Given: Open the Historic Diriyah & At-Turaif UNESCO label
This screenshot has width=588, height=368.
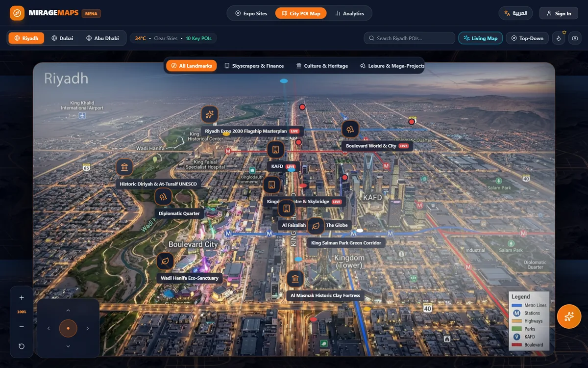Looking at the screenshot, I should coord(158,184).
